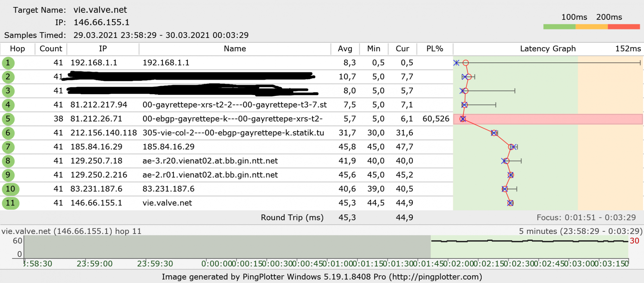The width and height of the screenshot is (644, 283).
Task: Click the PL% column header
Action: click(435, 49)
